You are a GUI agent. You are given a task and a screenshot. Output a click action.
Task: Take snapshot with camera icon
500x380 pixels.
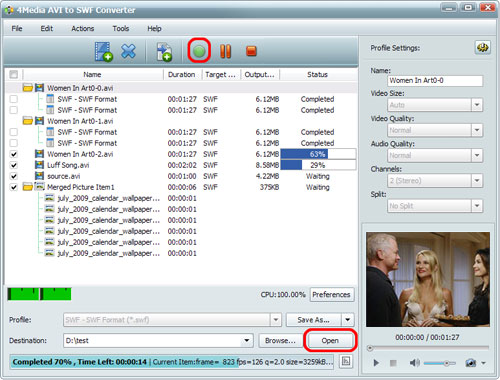pyautogui.click(x=470, y=363)
